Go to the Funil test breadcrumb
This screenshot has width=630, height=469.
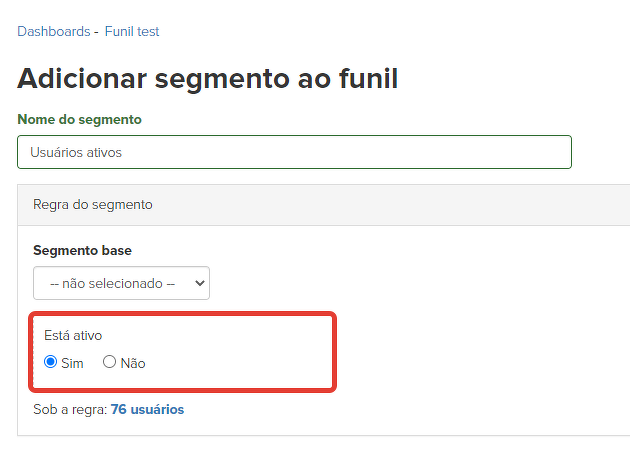click(x=132, y=32)
